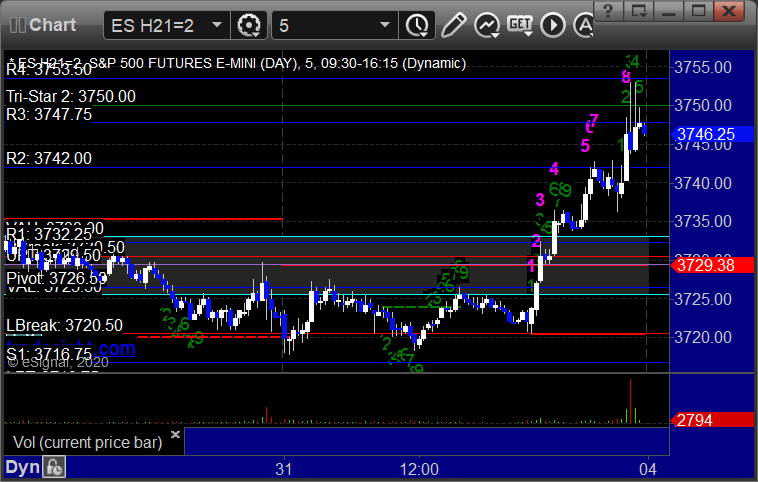Click the LBreak: 3720.50 label
The height and width of the screenshot is (482, 758).
pyautogui.click(x=64, y=325)
